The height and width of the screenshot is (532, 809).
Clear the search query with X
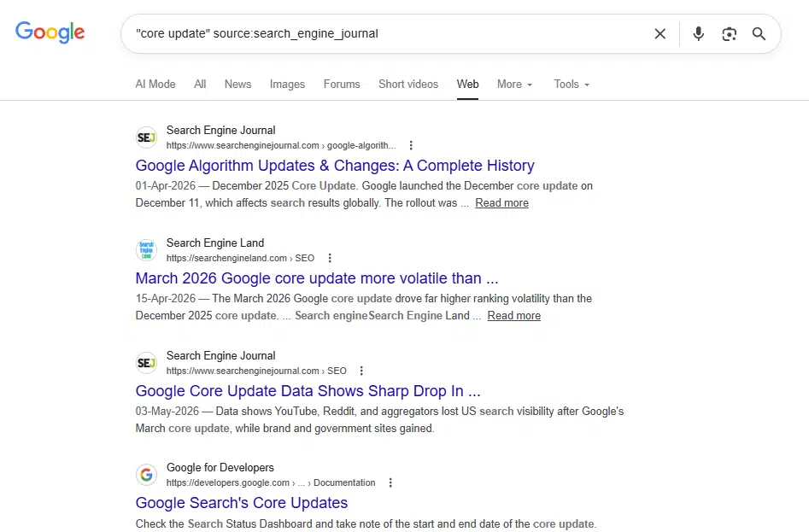tap(660, 34)
